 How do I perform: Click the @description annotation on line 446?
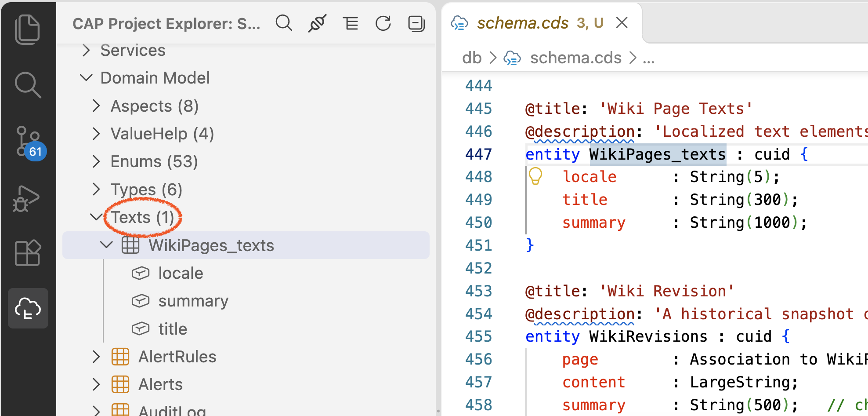(x=580, y=131)
